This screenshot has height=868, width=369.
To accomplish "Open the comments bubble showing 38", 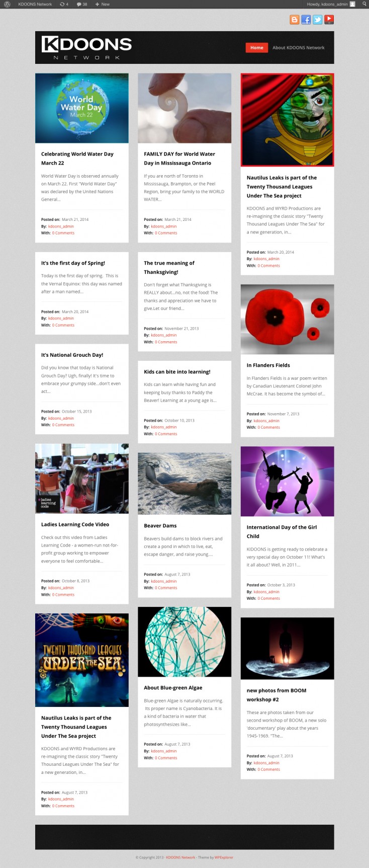I will click(82, 4).
